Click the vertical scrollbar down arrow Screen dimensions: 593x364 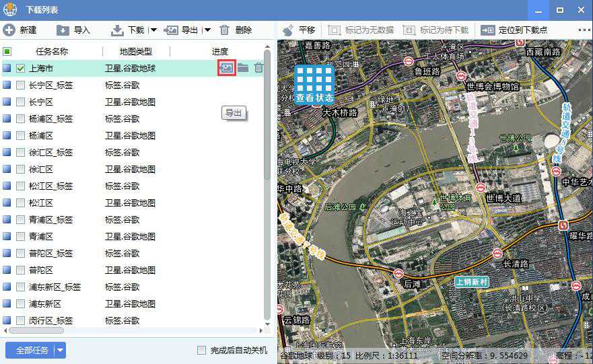click(267, 324)
